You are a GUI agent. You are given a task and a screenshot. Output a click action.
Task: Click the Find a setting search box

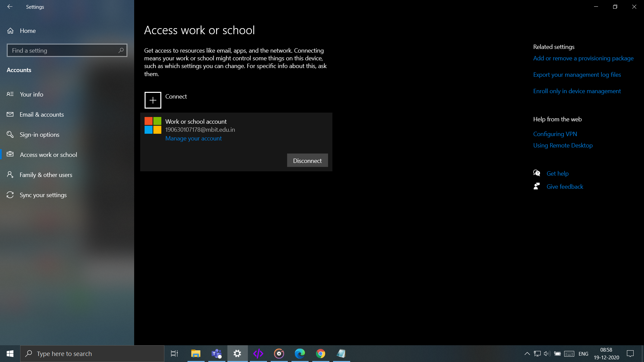[67, 50]
